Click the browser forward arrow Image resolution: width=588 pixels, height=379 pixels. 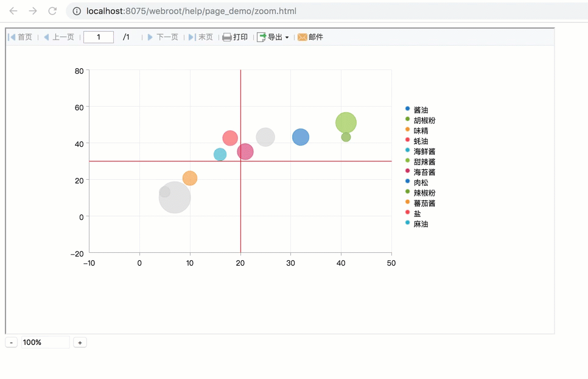point(33,11)
